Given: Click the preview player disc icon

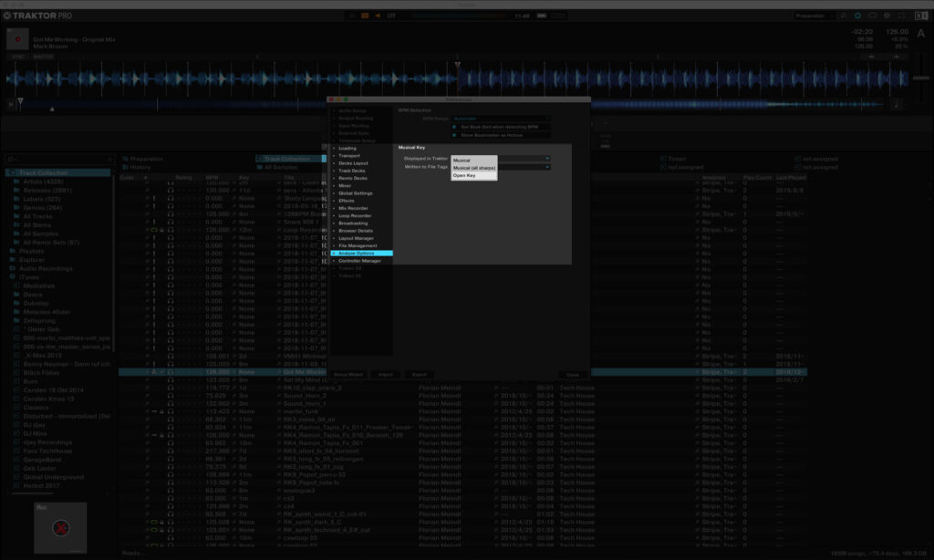Looking at the screenshot, I should pyautogui.click(x=60, y=528).
